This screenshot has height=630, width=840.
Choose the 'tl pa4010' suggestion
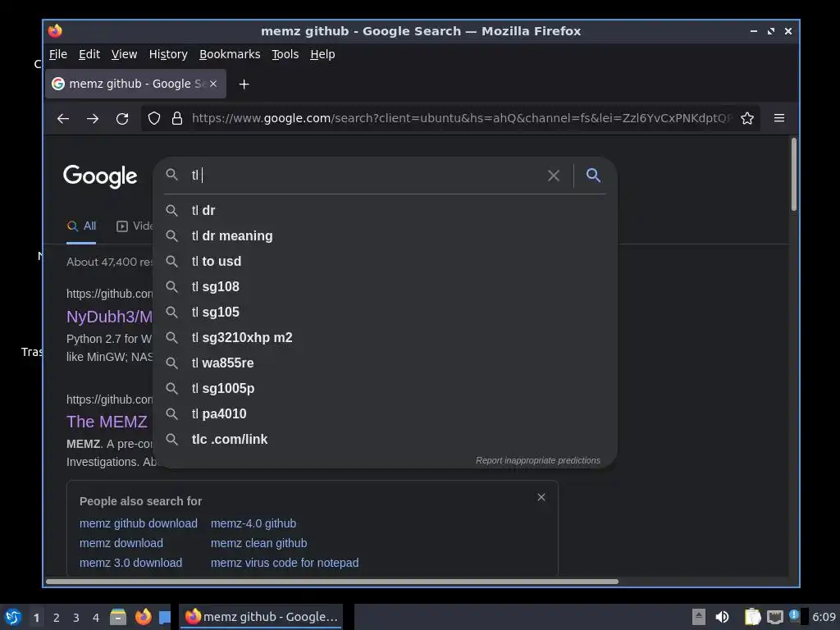(x=386, y=413)
